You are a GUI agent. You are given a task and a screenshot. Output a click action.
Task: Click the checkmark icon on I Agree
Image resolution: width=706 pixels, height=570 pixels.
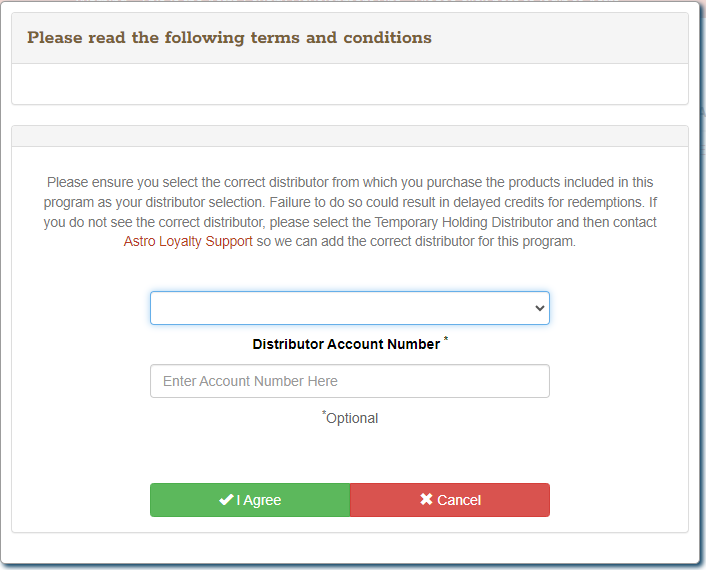click(226, 500)
